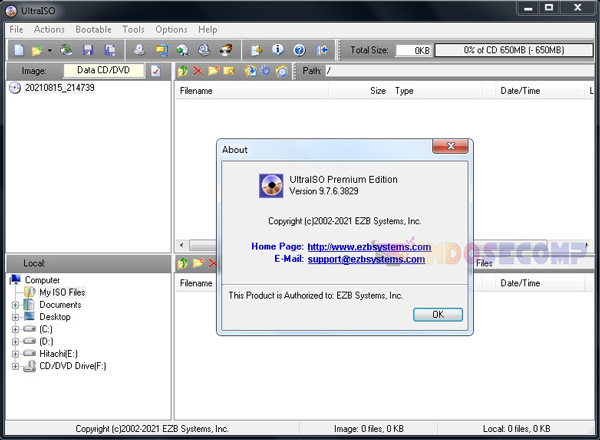Open the Help menu
This screenshot has width=600, height=440.
point(207,29)
